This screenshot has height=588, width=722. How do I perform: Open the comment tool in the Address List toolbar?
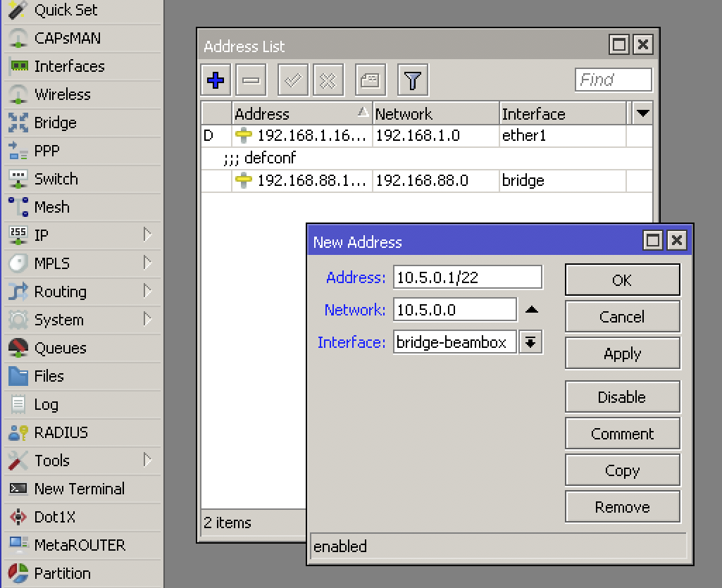(x=371, y=80)
